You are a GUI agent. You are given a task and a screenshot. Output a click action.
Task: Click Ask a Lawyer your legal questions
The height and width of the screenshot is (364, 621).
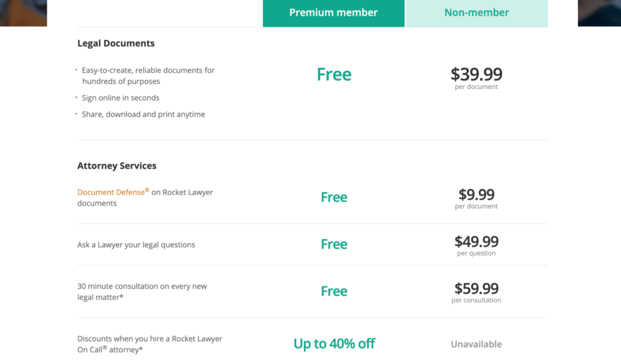coord(136,245)
